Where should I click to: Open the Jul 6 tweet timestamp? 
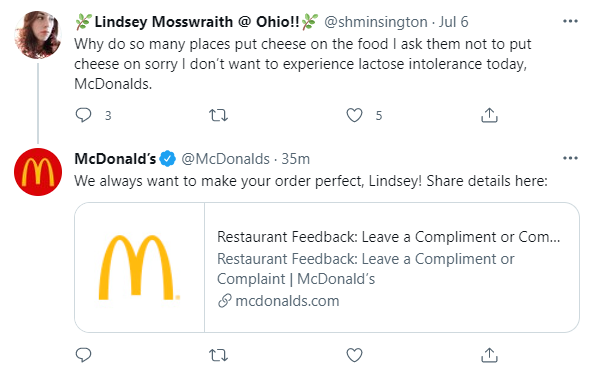(453, 22)
